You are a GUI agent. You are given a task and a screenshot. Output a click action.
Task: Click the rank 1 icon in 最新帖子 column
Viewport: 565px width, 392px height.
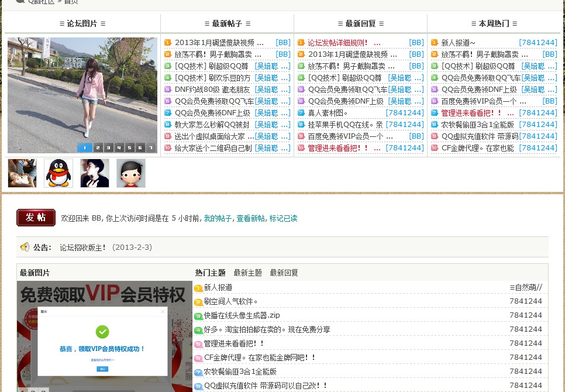[x=168, y=43]
